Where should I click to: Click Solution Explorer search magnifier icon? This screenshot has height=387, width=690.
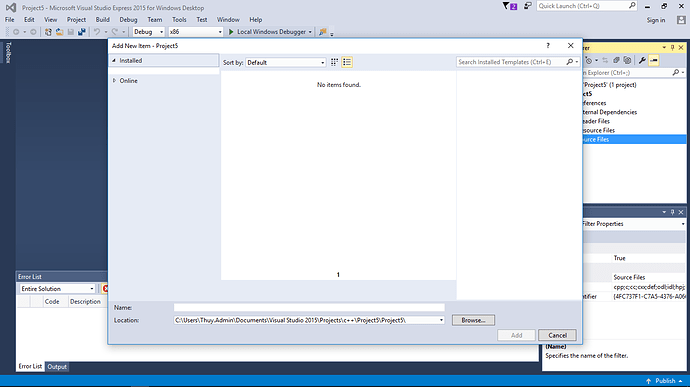(x=676, y=73)
